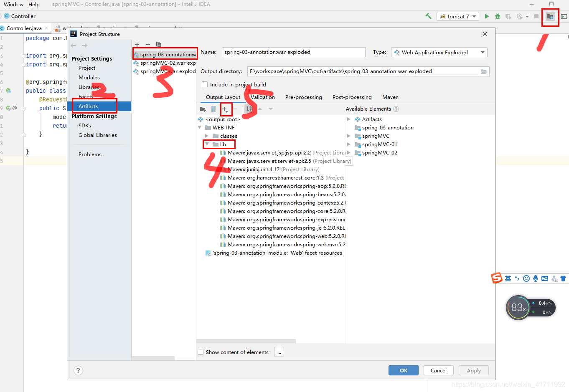Click help question mark next to Available Elements
Viewport: 569px width, 392px height.
[x=396, y=109]
